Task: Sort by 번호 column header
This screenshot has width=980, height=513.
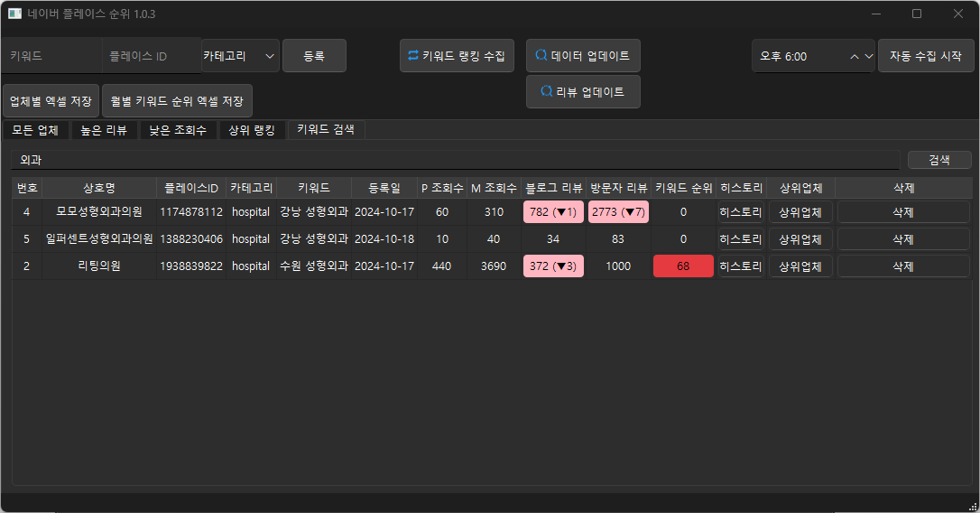Action: point(27,188)
